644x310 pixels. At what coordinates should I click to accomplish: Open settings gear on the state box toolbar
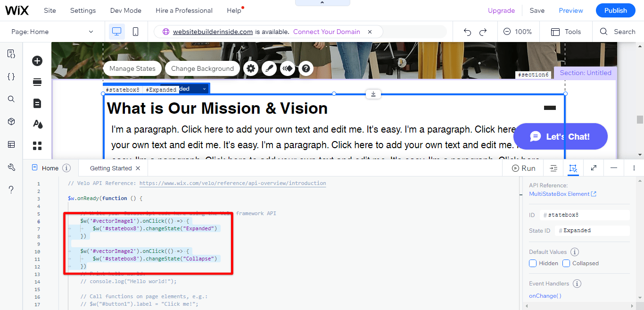(x=251, y=68)
